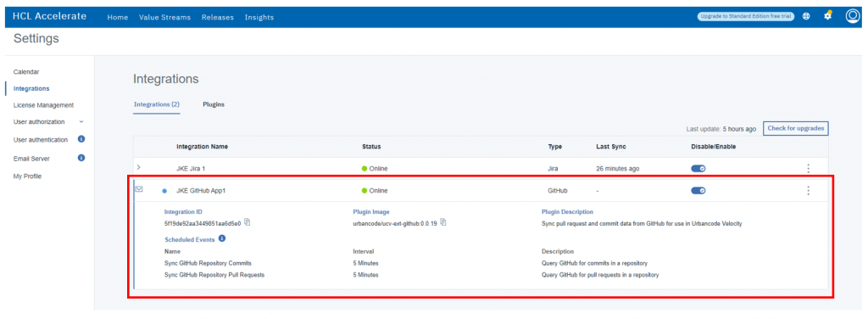Click the JKE GitHub App1 integration name

pos(201,191)
